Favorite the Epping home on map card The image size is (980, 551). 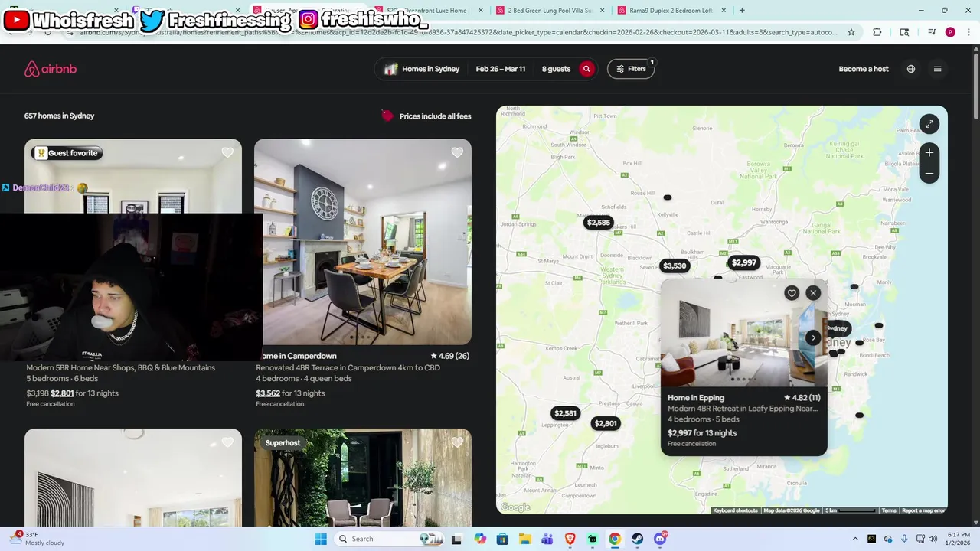click(x=792, y=293)
